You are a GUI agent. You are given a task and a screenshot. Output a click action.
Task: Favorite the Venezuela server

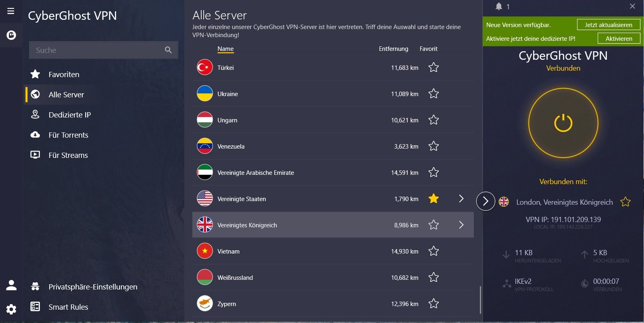tap(434, 146)
